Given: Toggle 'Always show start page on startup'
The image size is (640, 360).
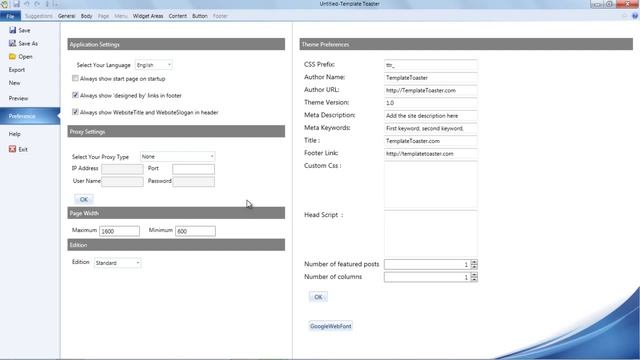Looking at the screenshot, I should (x=75, y=78).
